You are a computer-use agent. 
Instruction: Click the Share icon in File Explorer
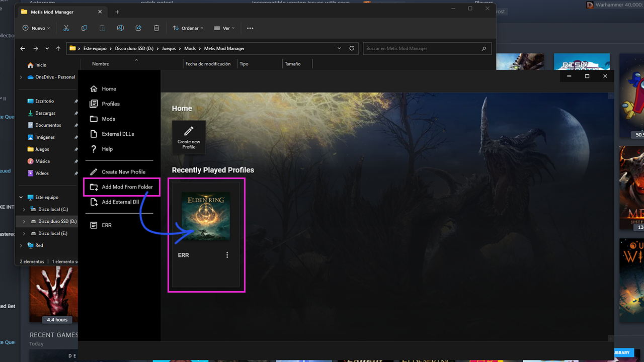tap(138, 28)
